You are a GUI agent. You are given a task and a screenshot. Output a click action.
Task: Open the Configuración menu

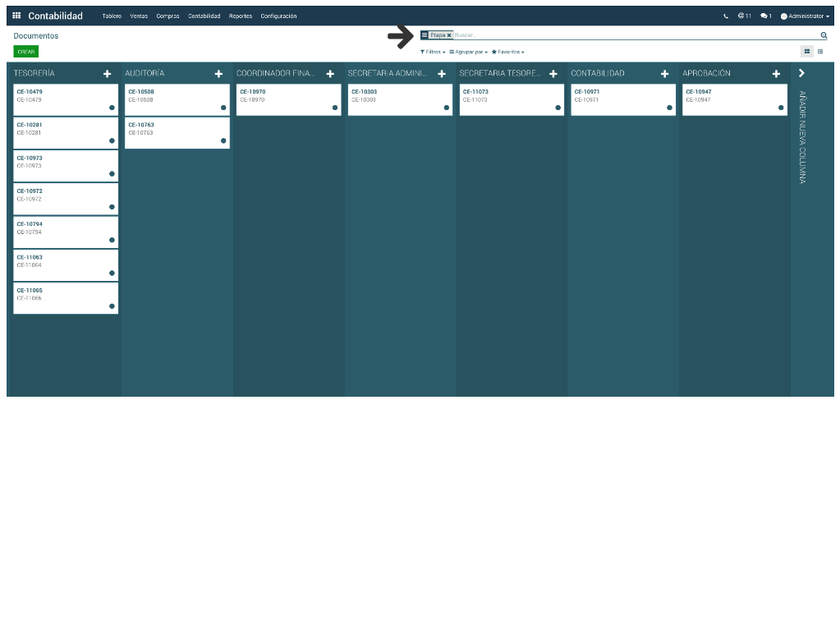point(278,16)
